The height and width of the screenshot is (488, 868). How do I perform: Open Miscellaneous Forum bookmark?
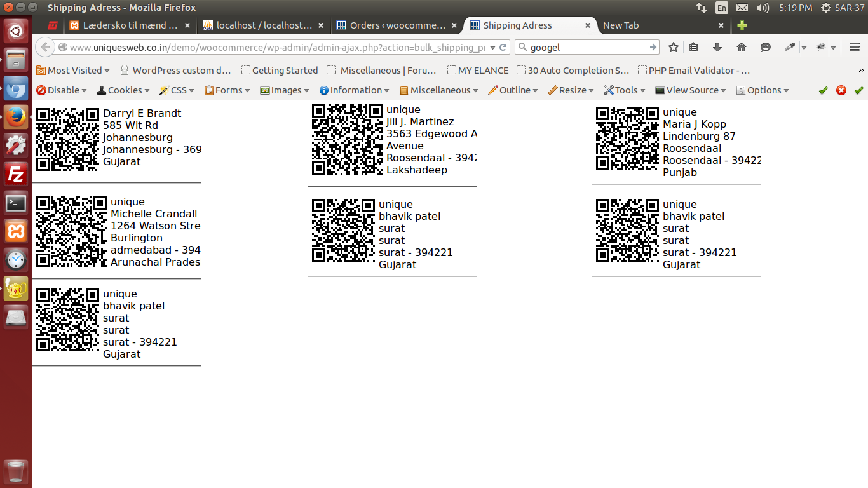click(x=382, y=71)
